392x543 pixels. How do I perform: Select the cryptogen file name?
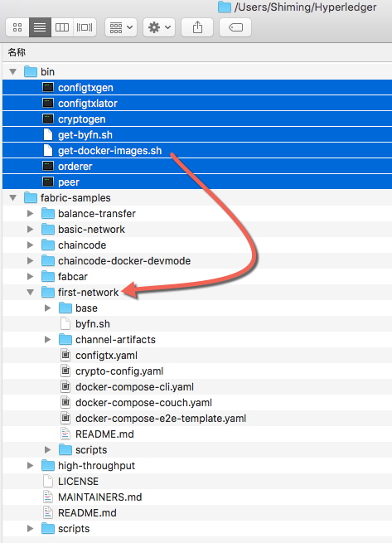82,119
